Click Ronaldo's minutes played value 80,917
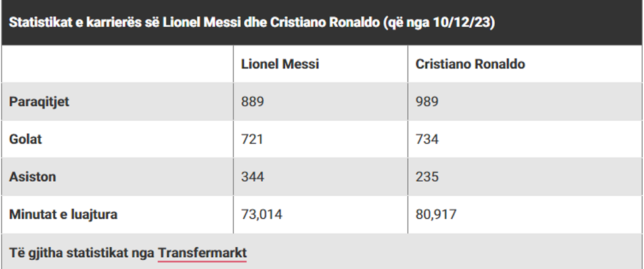This screenshot has height=269, width=644. [x=436, y=214]
